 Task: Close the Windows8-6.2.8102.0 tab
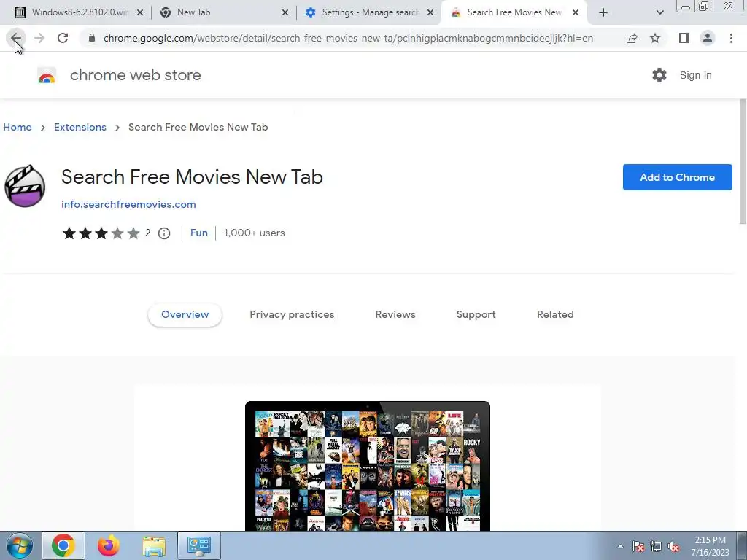click(140, 12)
